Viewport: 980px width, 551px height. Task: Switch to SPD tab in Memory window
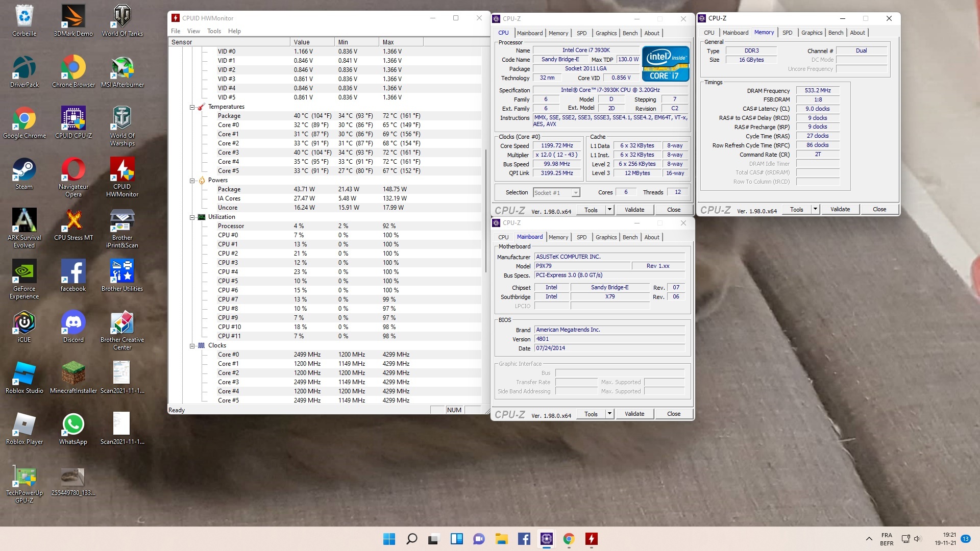[787, 33]
